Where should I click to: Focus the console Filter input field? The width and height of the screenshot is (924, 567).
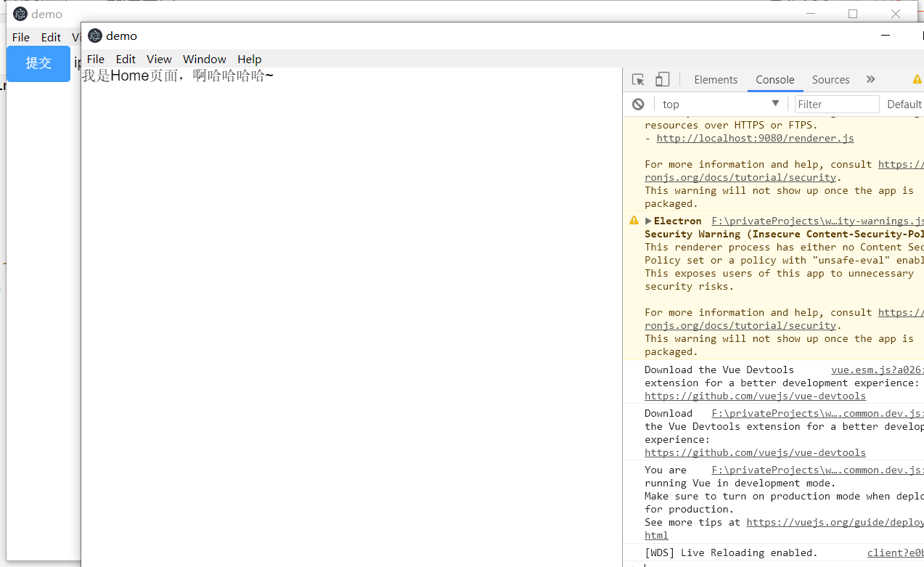837,104
